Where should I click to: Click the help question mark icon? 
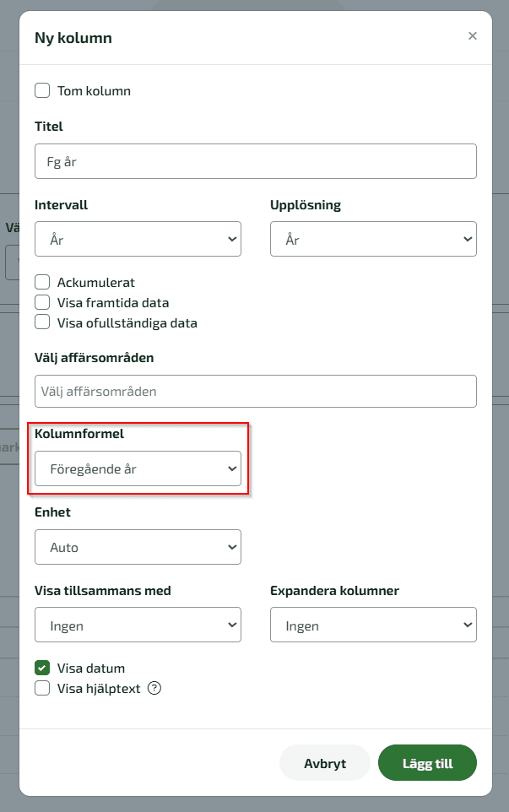pos(154,688)
